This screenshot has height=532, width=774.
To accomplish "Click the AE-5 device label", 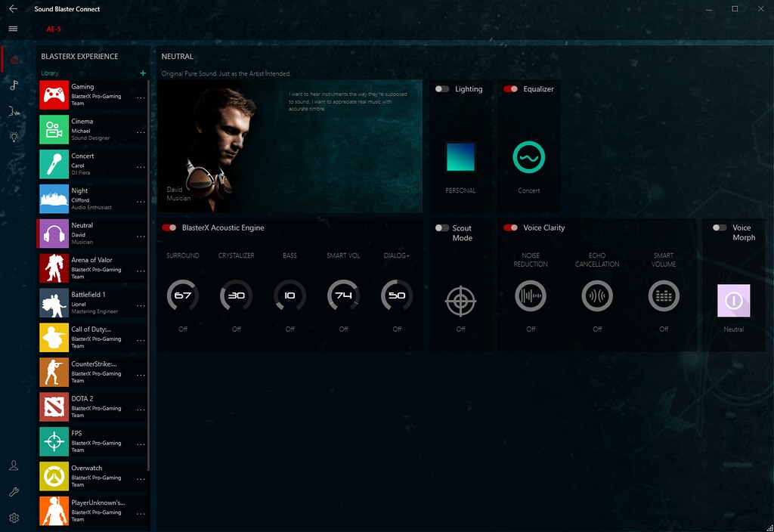I will click(x=54, y=29).
